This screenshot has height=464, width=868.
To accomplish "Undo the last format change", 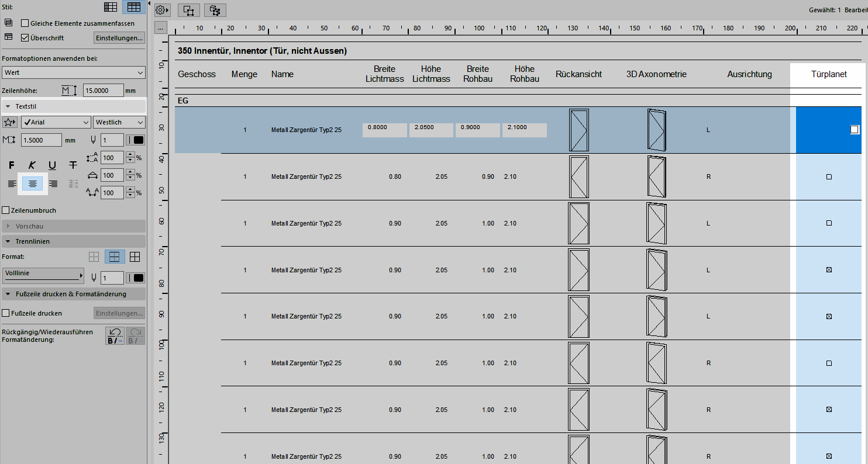I will [115, 336].
